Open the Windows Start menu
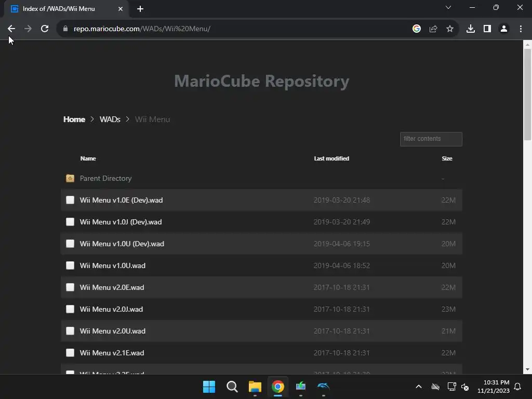532x399 pixels. pos(209,387)
